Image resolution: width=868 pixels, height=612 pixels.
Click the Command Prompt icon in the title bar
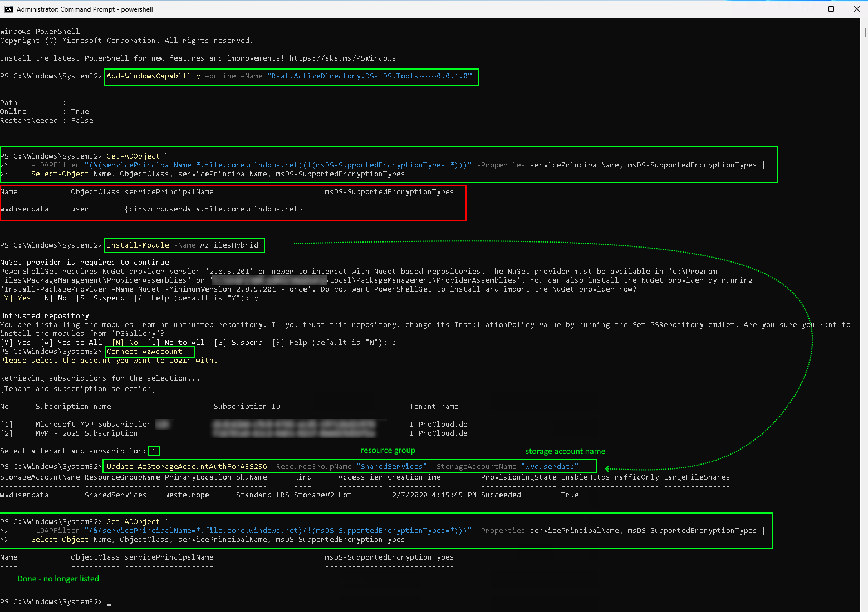coord(8,9)
